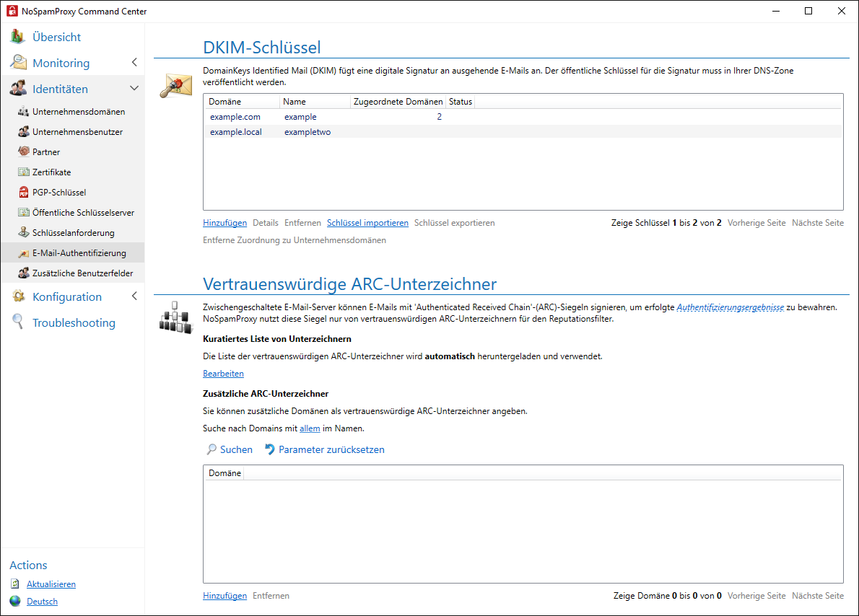The image size is (859, 616).
Task: Open Zusätzliche Benutzerfelder
Action: click(83, 273)
